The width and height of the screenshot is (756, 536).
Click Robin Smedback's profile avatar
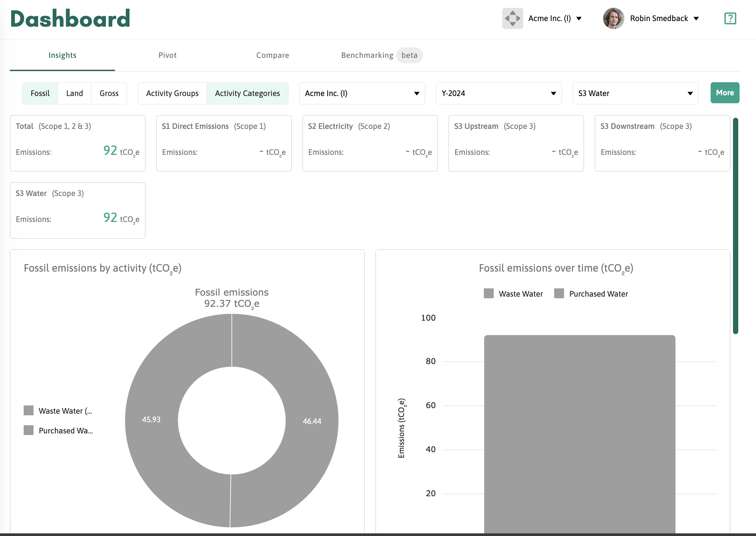tap(613, 18)
